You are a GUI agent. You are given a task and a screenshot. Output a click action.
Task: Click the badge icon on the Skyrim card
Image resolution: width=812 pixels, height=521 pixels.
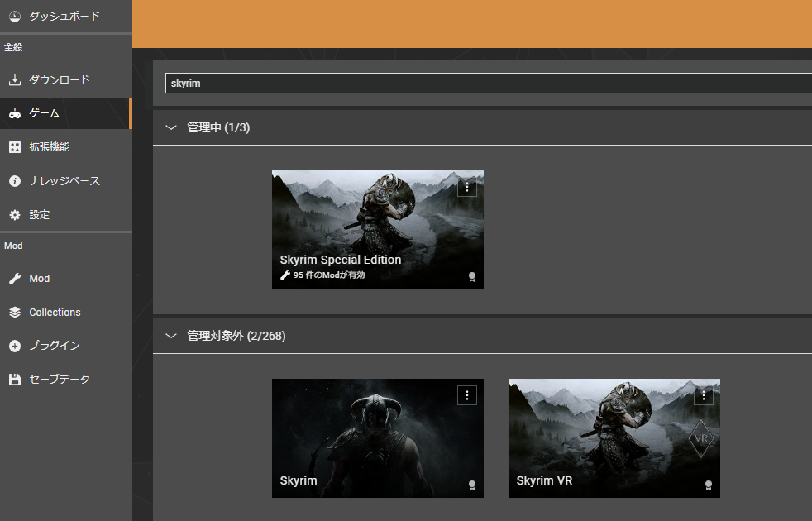(x=472, y=485)
